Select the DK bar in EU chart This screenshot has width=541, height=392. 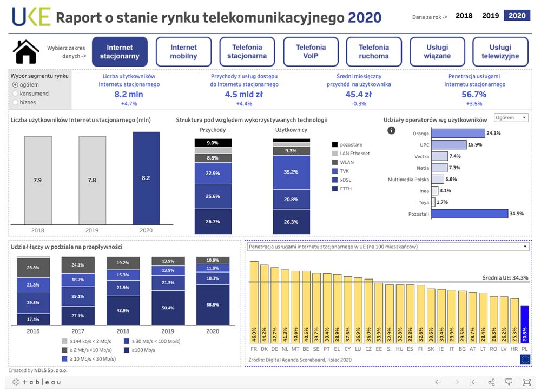[265, 304]
